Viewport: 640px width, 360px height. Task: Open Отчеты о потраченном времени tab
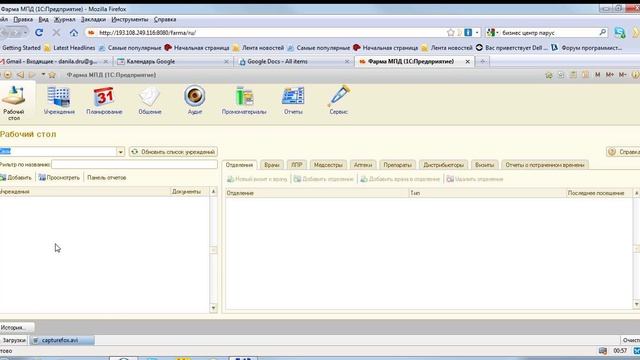pos(545,165)
